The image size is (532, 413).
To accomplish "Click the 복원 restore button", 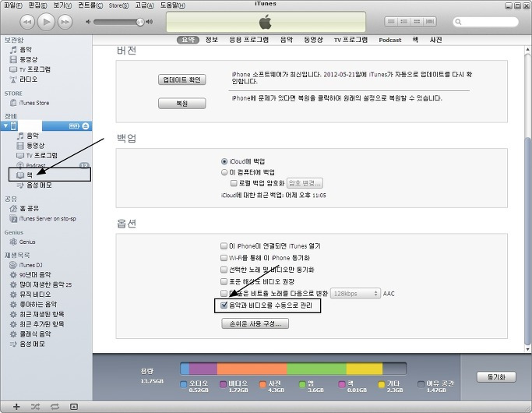I will coord(181,104).
